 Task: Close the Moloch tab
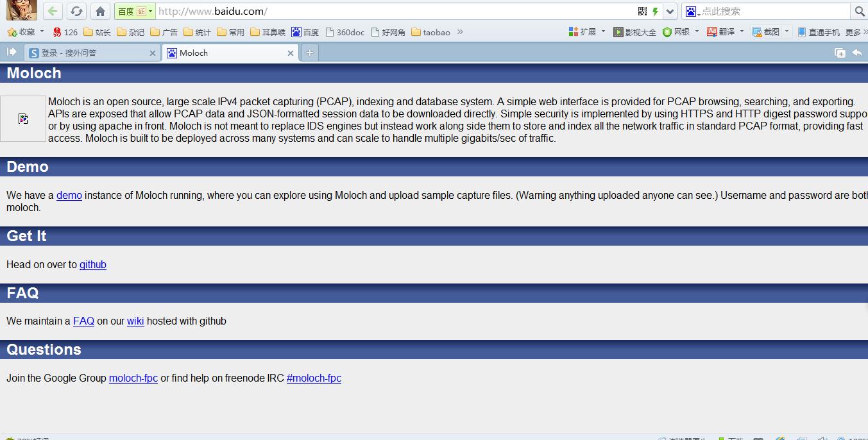291,53
